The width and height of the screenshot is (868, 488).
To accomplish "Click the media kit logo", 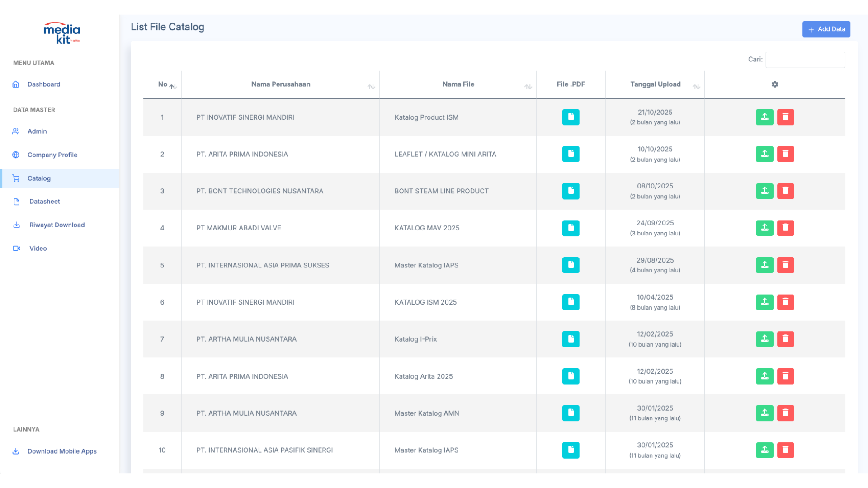I will (62, 33).
